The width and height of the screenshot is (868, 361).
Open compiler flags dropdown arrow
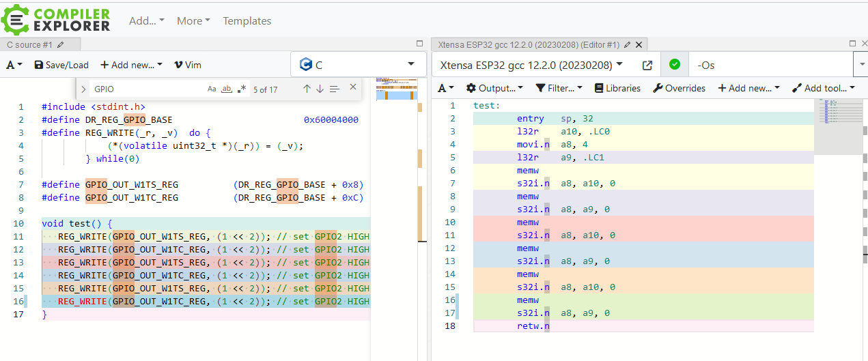[860, 66]
